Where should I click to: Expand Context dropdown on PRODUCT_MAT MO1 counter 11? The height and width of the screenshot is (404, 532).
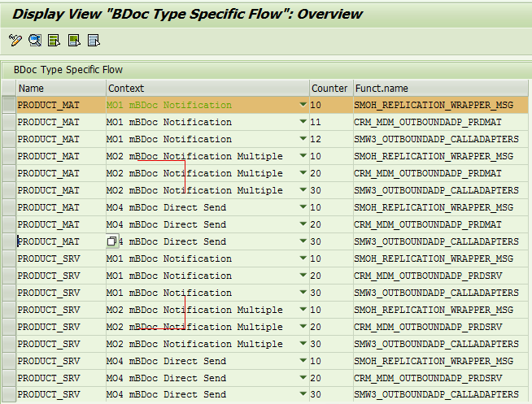point(303,121)
